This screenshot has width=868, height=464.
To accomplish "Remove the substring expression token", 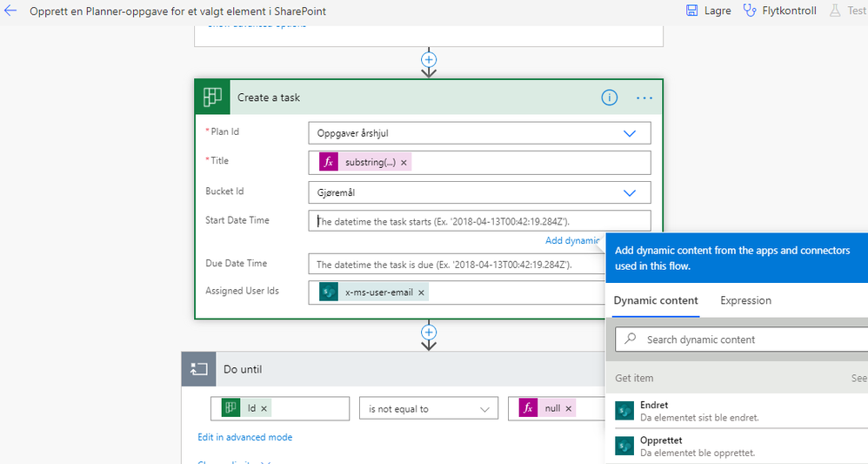I will tap(404, 163).
